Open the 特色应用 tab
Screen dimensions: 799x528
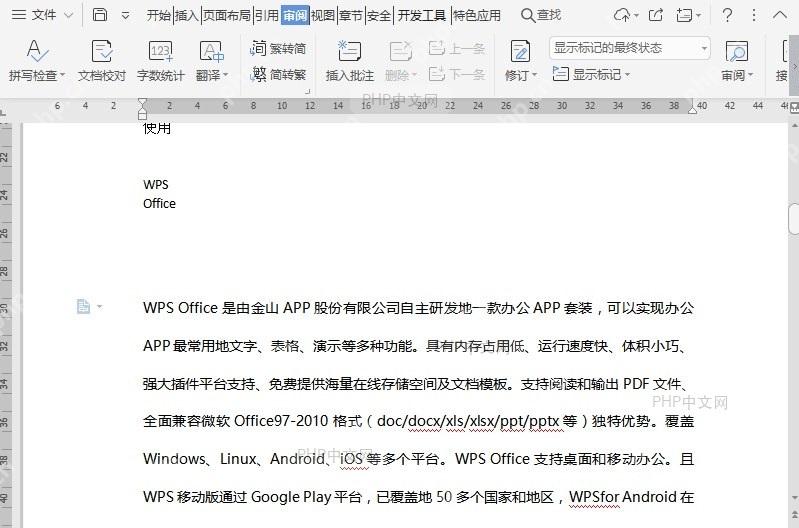(x=477, y=16)
